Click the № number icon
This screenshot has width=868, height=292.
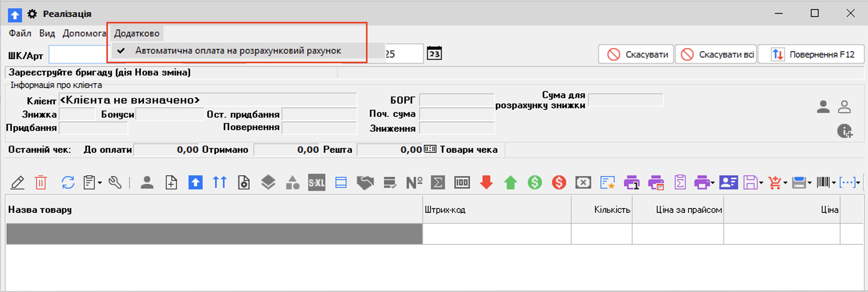pos(414,182)
